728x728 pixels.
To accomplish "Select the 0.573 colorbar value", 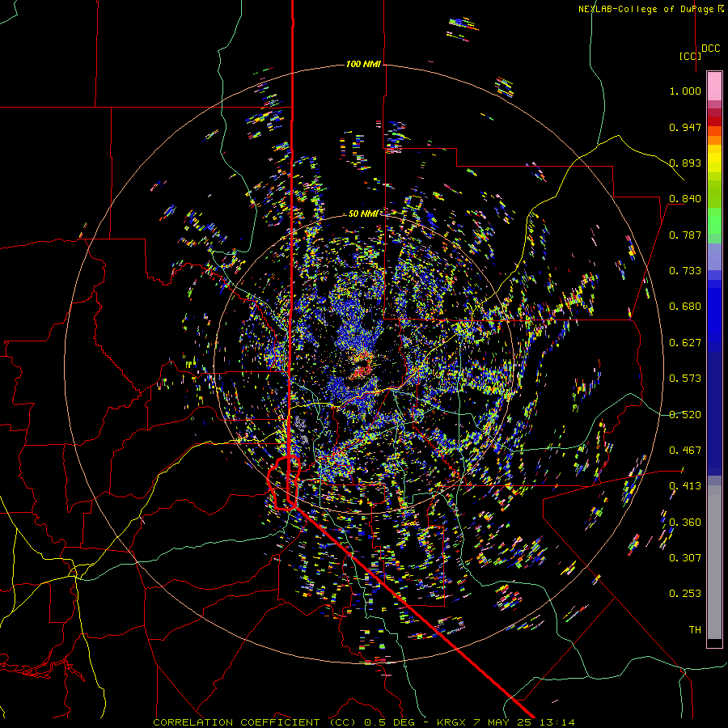I will tap(685, 379).
